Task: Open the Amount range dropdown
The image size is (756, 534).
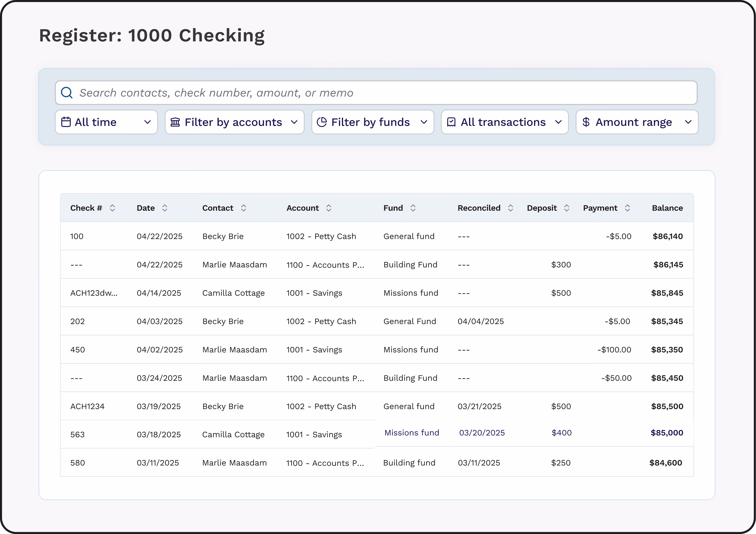Action: click(637, 122)
